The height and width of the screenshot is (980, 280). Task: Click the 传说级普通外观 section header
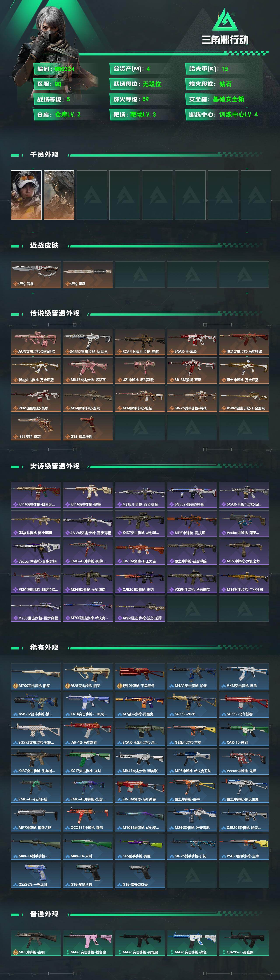click(x=55, y=313)
